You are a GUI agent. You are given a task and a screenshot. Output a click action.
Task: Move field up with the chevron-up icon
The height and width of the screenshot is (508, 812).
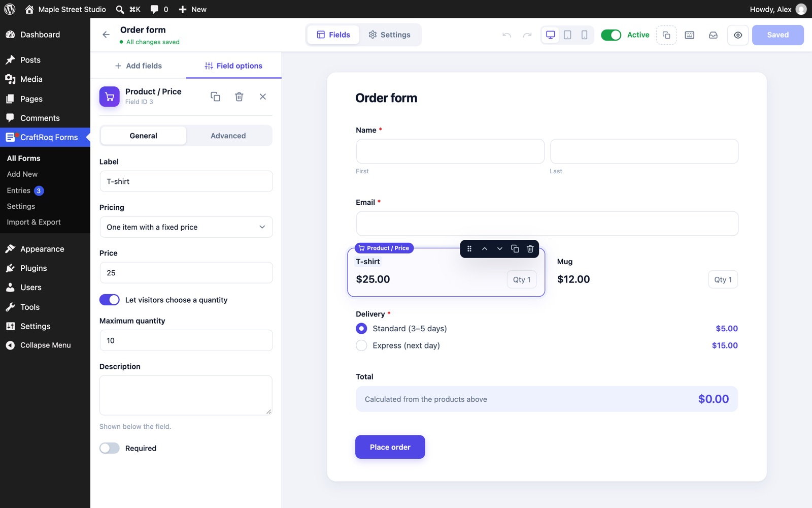coord(485,249)
